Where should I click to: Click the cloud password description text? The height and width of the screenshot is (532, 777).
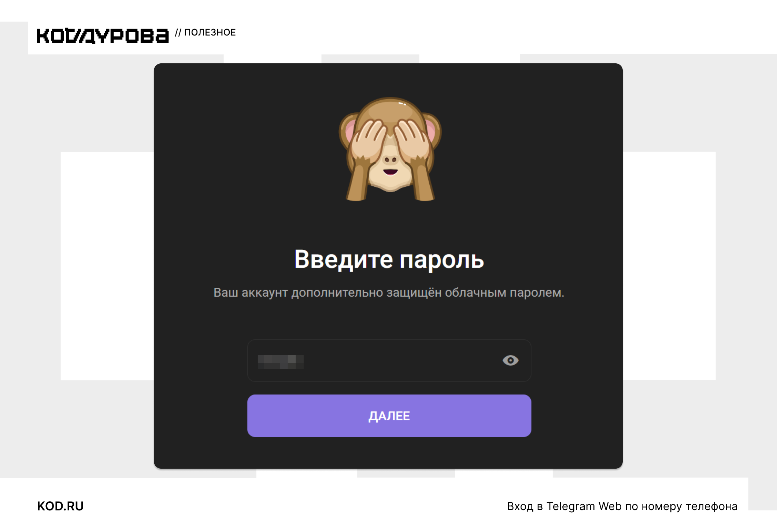click(389, 293)
